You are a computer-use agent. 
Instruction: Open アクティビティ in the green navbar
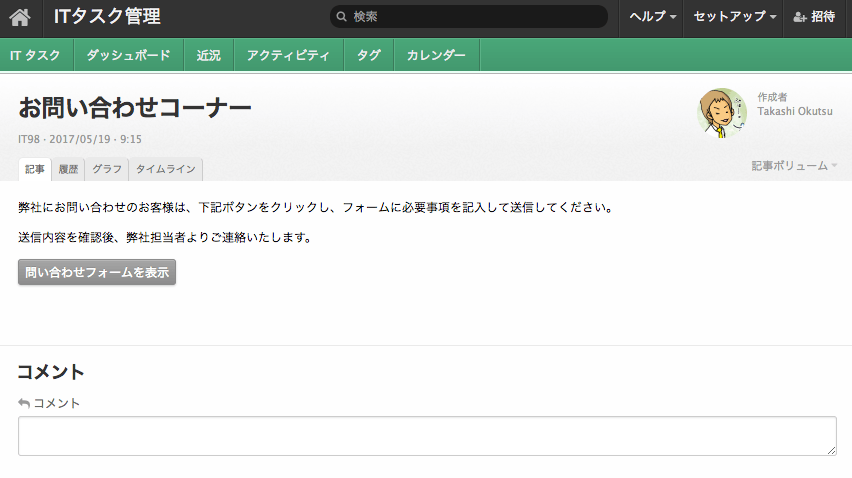[288, 56]
